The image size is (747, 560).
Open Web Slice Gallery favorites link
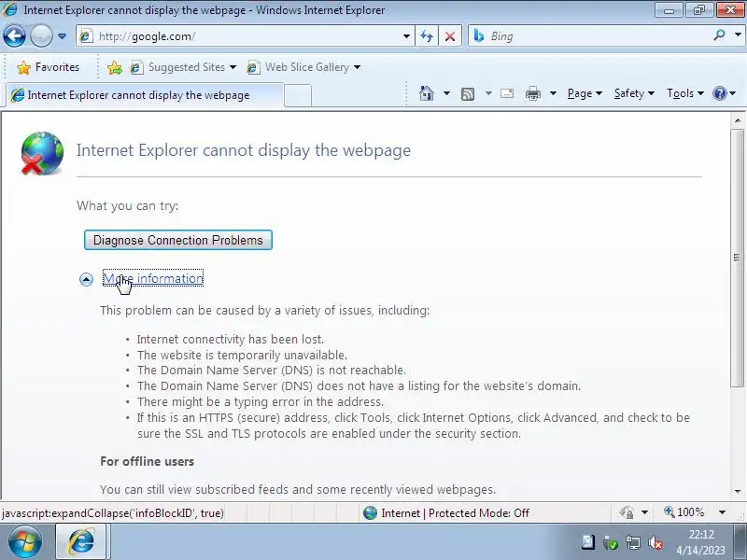click(x=303, y=67)
